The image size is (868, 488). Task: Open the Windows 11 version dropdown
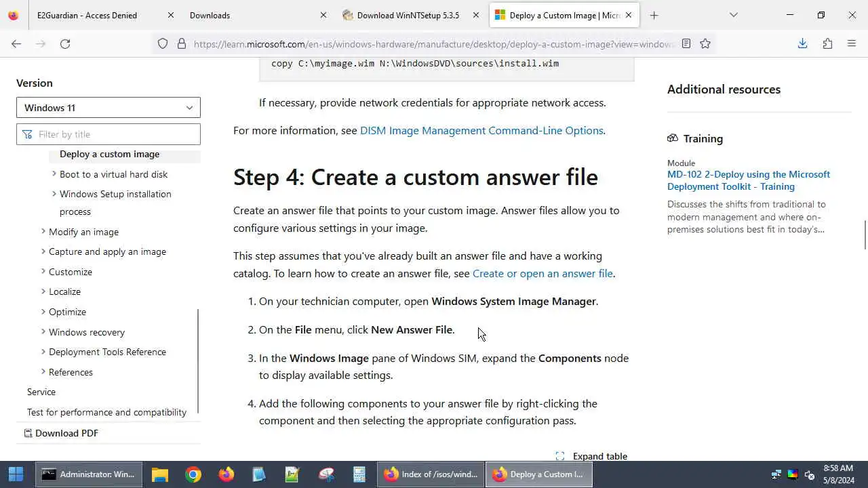click(108, 108)
